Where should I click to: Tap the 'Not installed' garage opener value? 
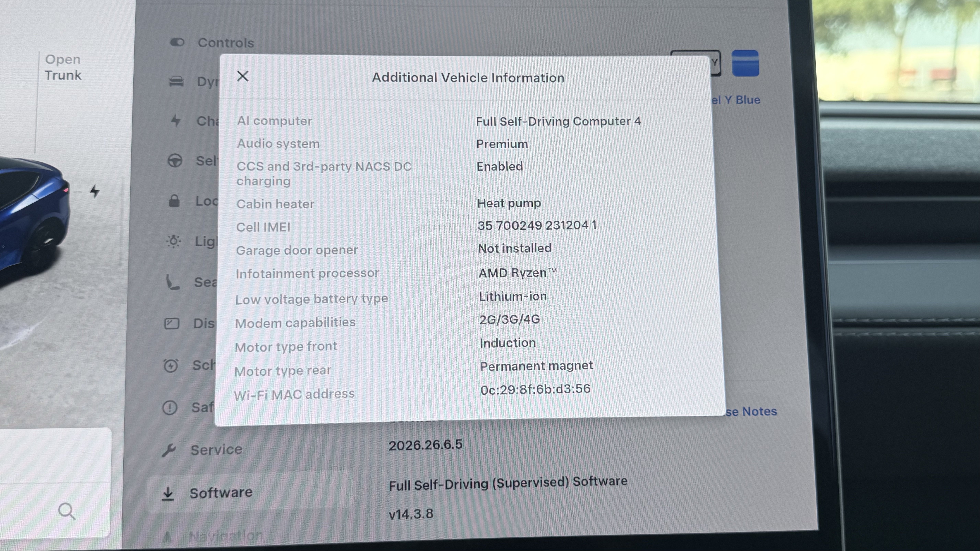515,248
